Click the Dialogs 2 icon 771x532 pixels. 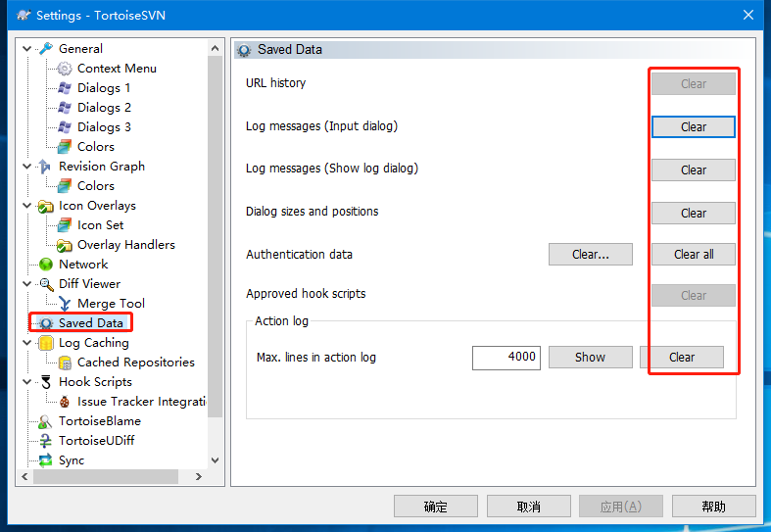65,108
